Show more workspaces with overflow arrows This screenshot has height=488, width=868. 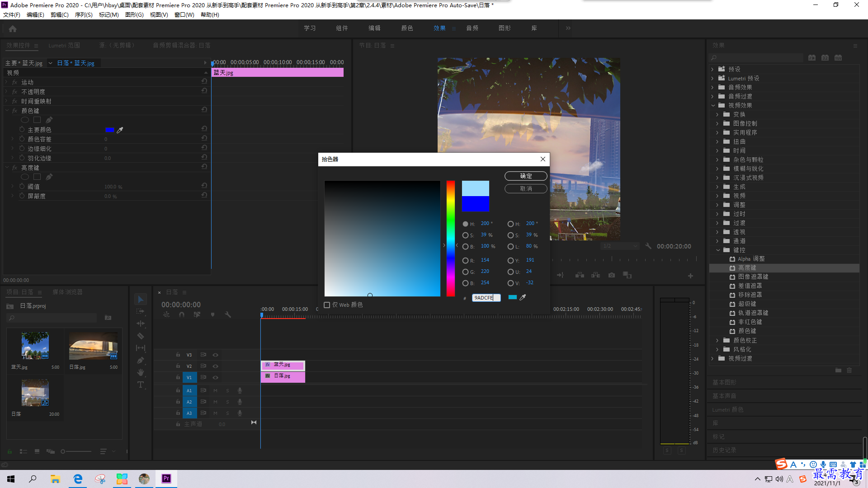click(568, 28)
